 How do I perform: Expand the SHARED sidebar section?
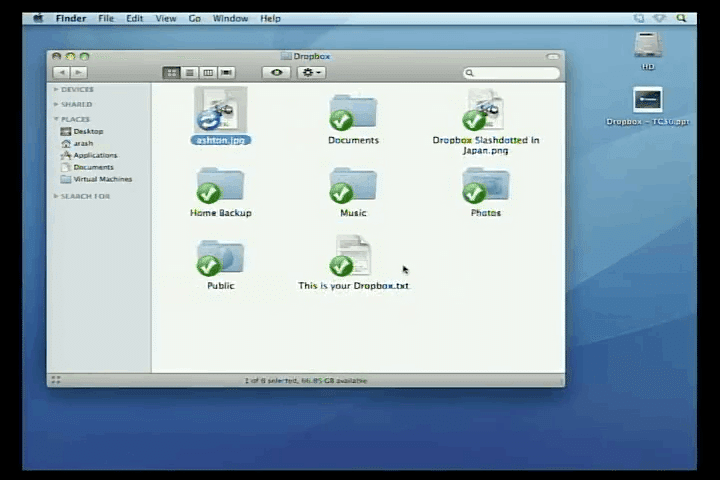coord(56,104)
